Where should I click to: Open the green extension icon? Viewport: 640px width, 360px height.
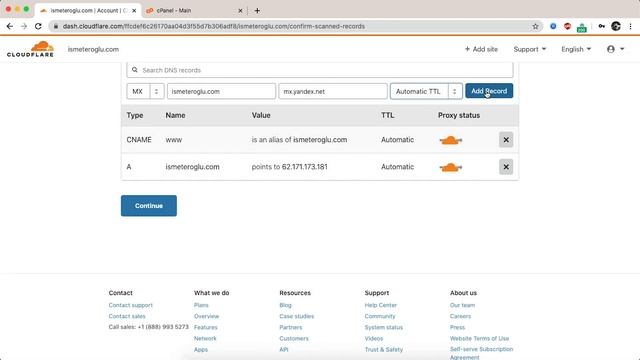click(x=582, y=28)
